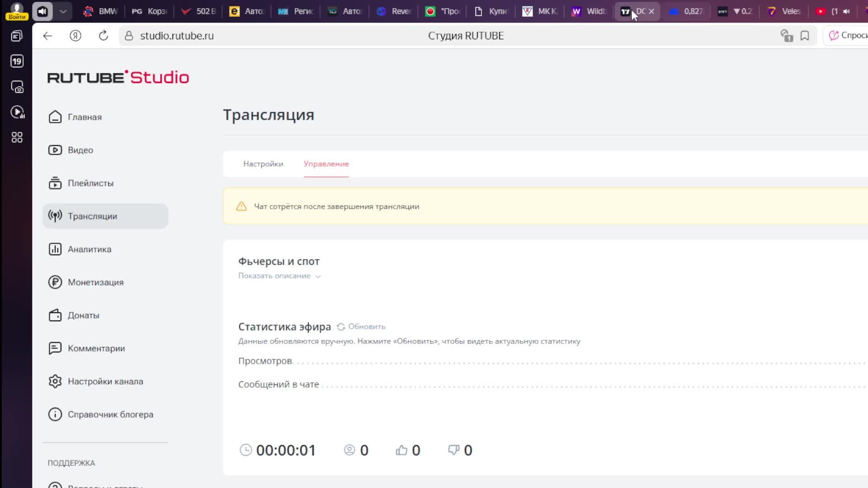
Task: Open the Монетизация section
Action: click(95, 282)
